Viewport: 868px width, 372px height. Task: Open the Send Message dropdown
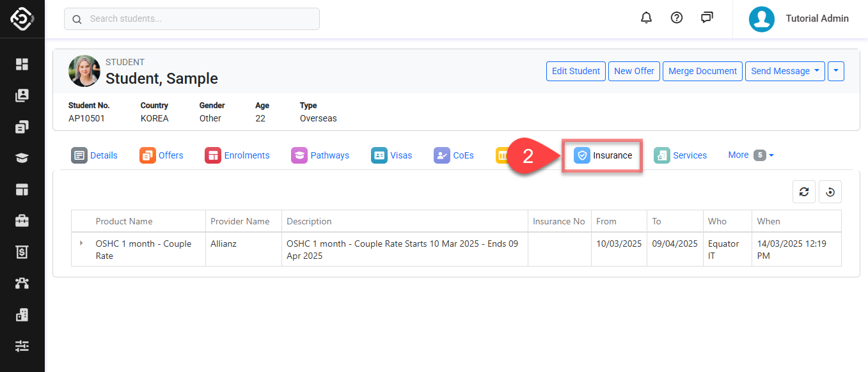coord(784,71)
